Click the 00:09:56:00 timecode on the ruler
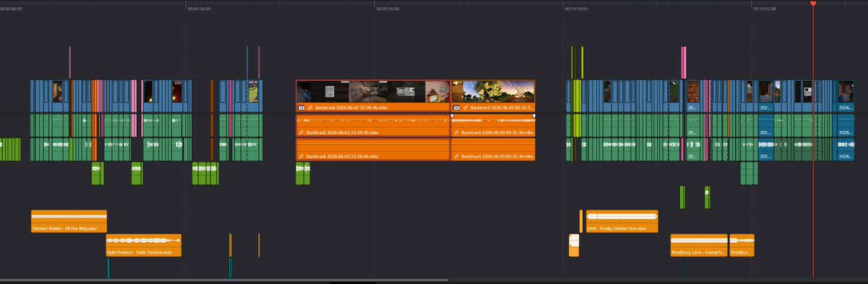The width and height of the screenshot is (868, 284). 388,9
